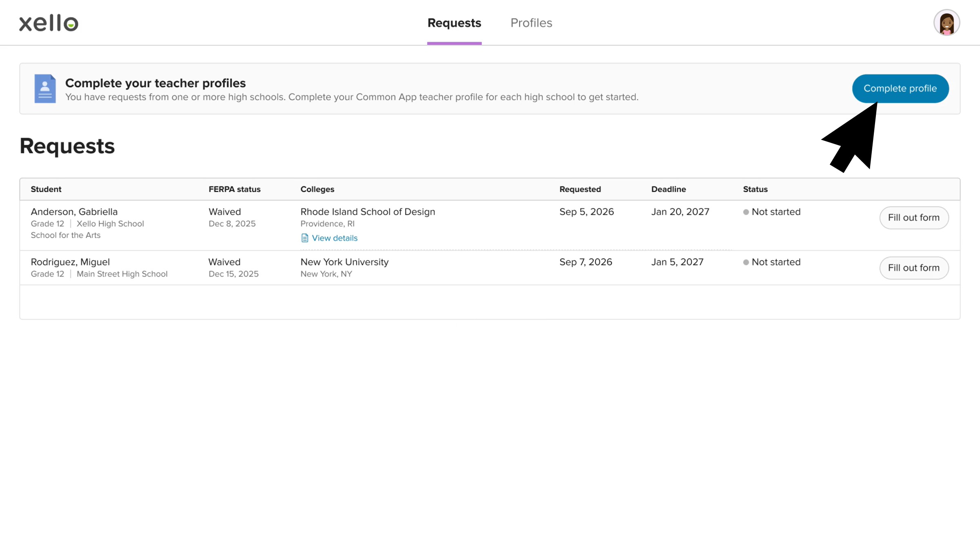Click the Requested column header
Screen dimensions: 980x551
580,189
